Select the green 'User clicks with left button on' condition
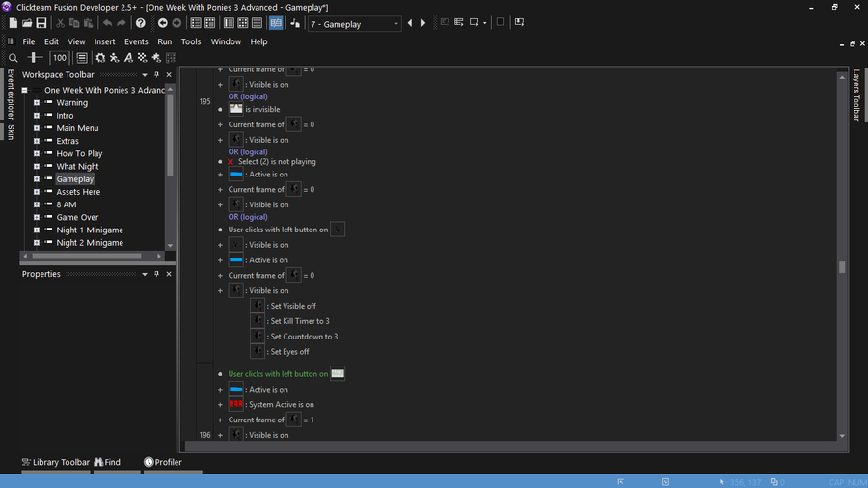The image size is (868, 488). point(278,374)
